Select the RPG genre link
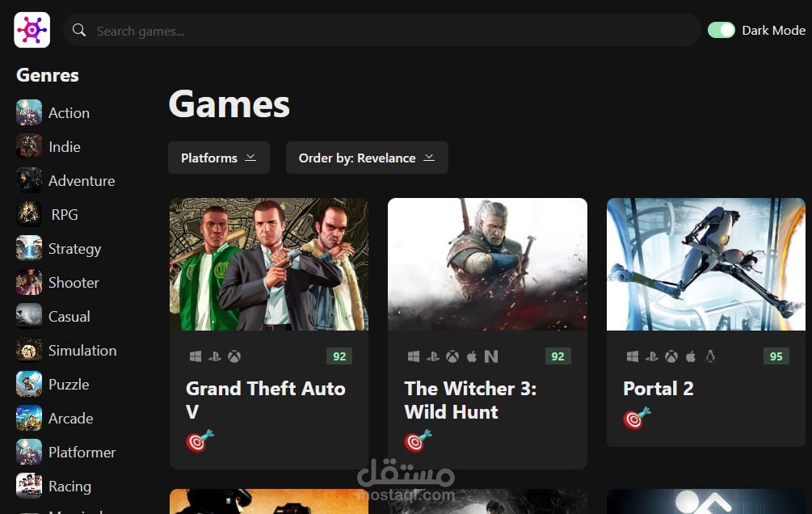 click(x=65, y=214)
